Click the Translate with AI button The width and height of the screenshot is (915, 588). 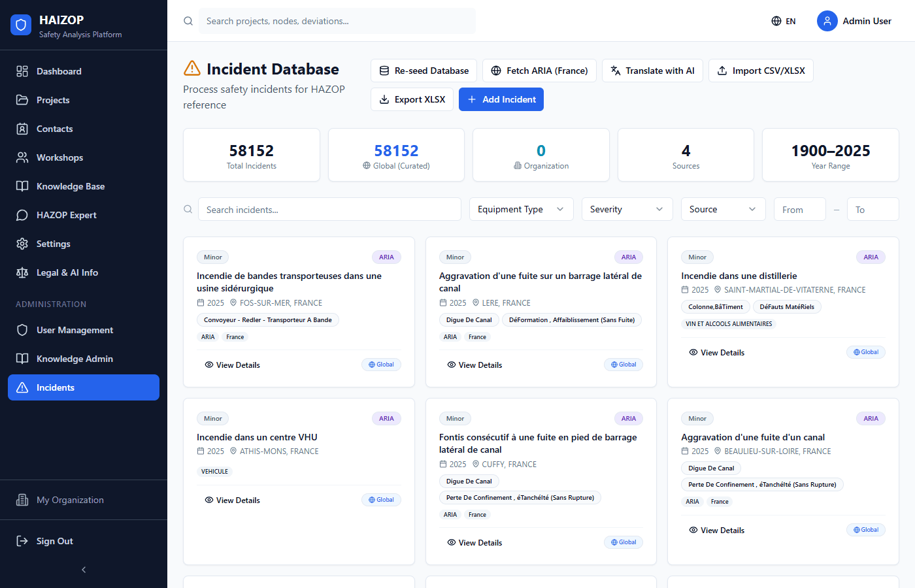pyautogui.click(x=652, y=71)
